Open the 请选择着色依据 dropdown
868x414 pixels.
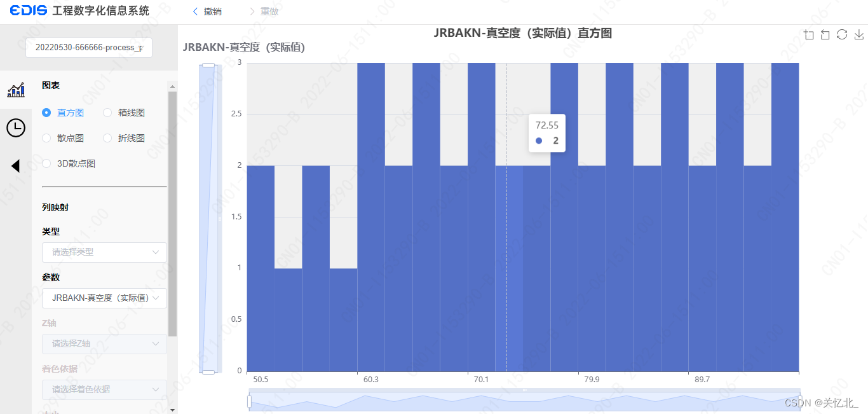104,389
